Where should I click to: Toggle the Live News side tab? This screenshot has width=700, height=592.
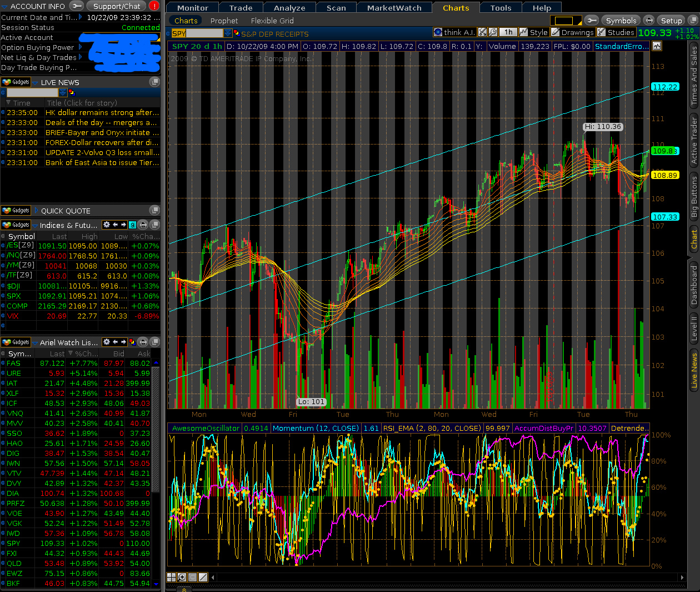(694, 370)
